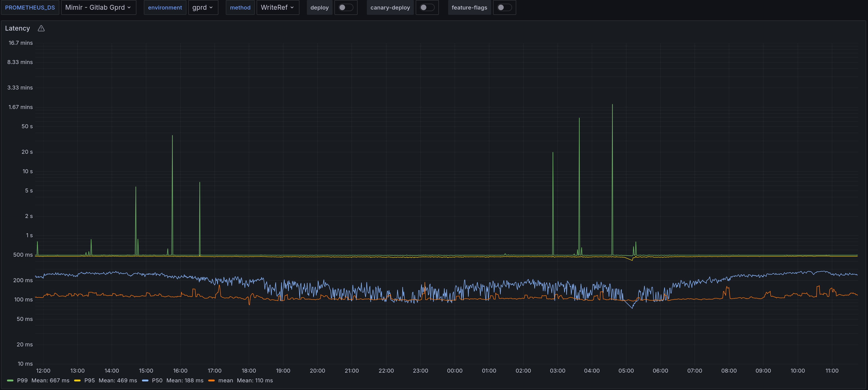This screenshot has height=390, width=868.
Task: Click the 18:00 time axis label
Action: pyautogui.click(x=249, y=371)
